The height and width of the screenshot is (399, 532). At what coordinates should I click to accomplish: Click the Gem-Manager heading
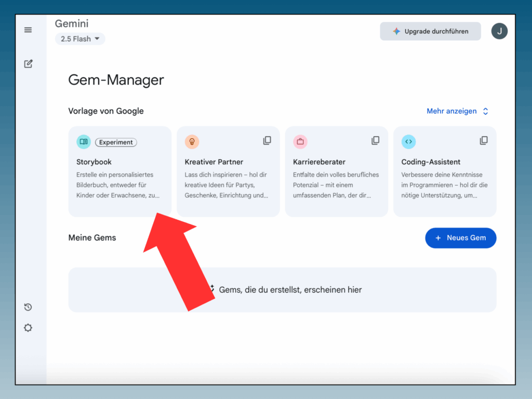pos(116,79)
